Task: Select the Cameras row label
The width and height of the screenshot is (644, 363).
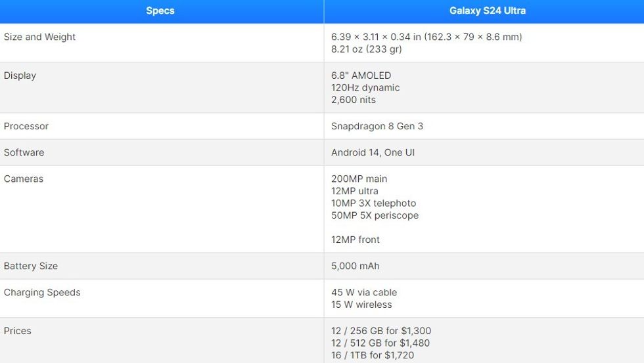Action: click(x=24, y=179)
